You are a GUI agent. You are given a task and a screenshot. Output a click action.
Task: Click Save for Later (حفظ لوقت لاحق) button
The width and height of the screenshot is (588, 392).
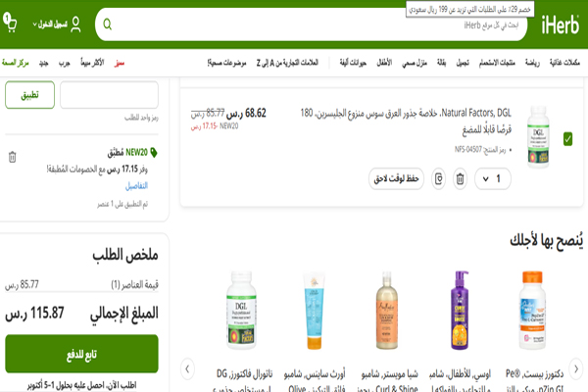pyautogui.click(x=396, y=178)
